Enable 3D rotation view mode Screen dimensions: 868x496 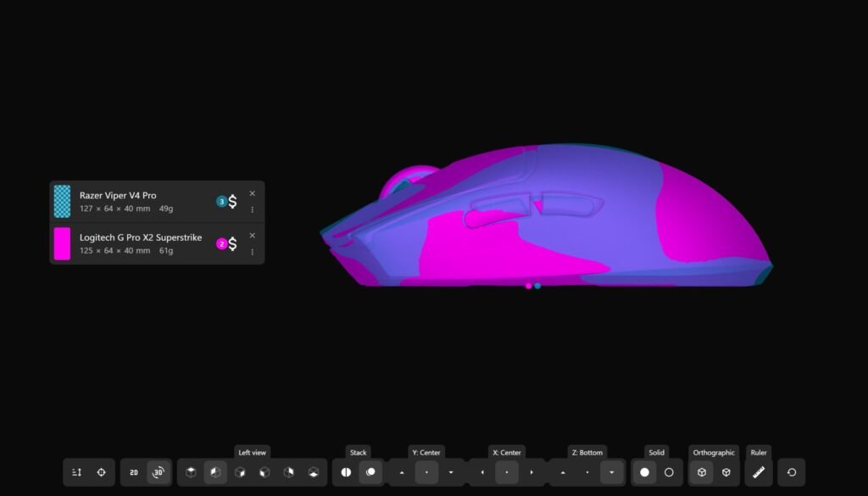pos(158,472)
